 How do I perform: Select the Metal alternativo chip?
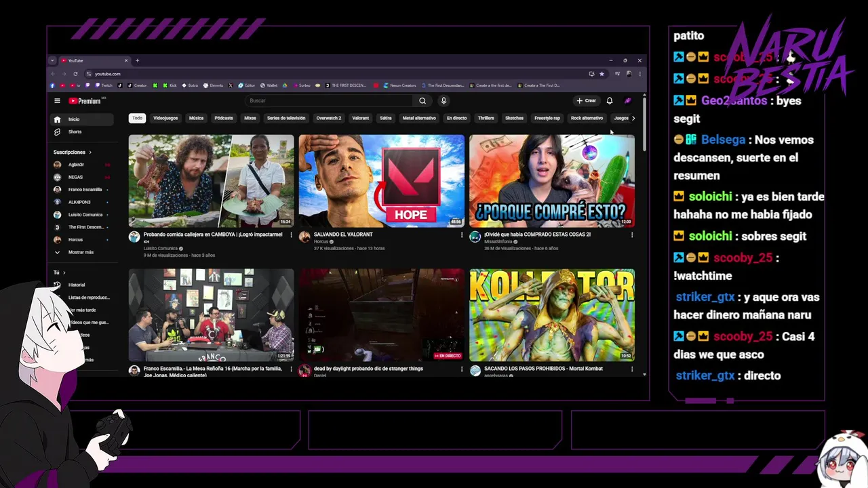pyautogui.click(x=419, y=118)
